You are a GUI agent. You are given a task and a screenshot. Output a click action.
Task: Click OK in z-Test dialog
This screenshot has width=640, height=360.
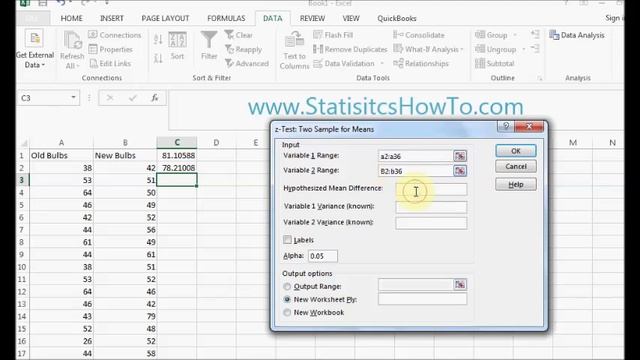pos(516,151)
